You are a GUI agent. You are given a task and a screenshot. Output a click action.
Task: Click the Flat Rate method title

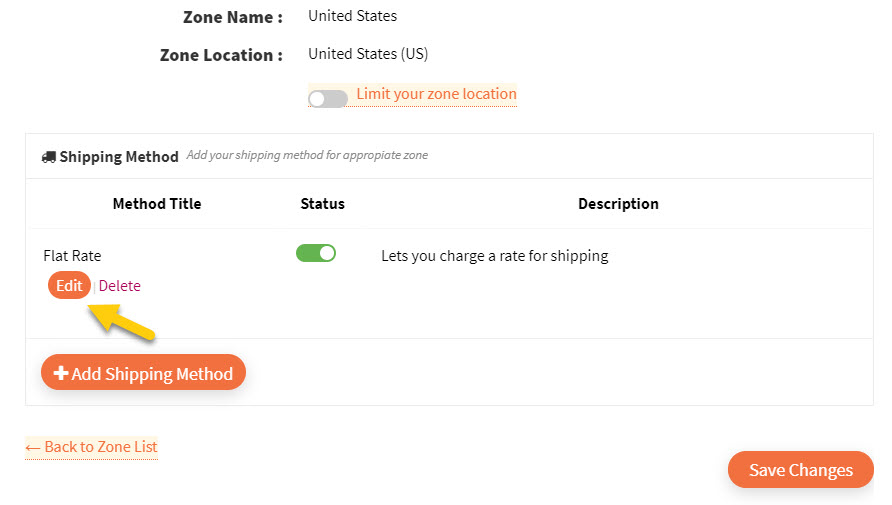72,256
